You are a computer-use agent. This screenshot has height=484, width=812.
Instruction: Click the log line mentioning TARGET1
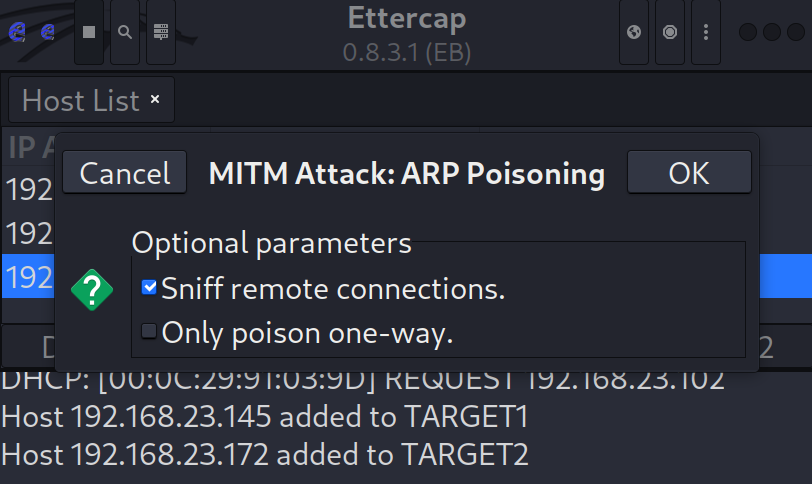point(265,417)
